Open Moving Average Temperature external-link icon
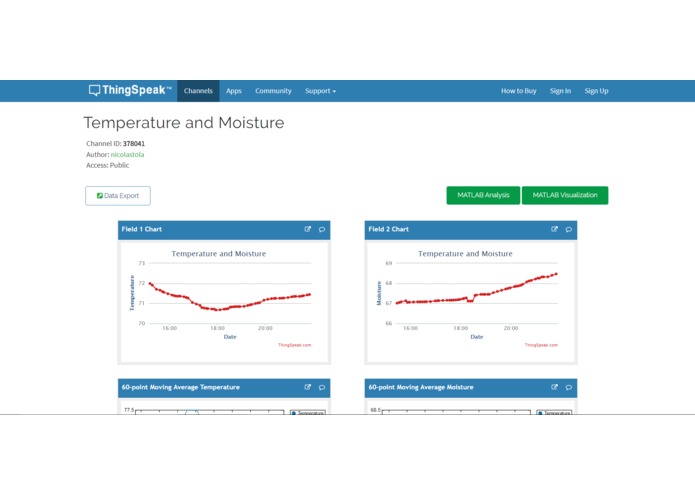 (x=308, y=387)
